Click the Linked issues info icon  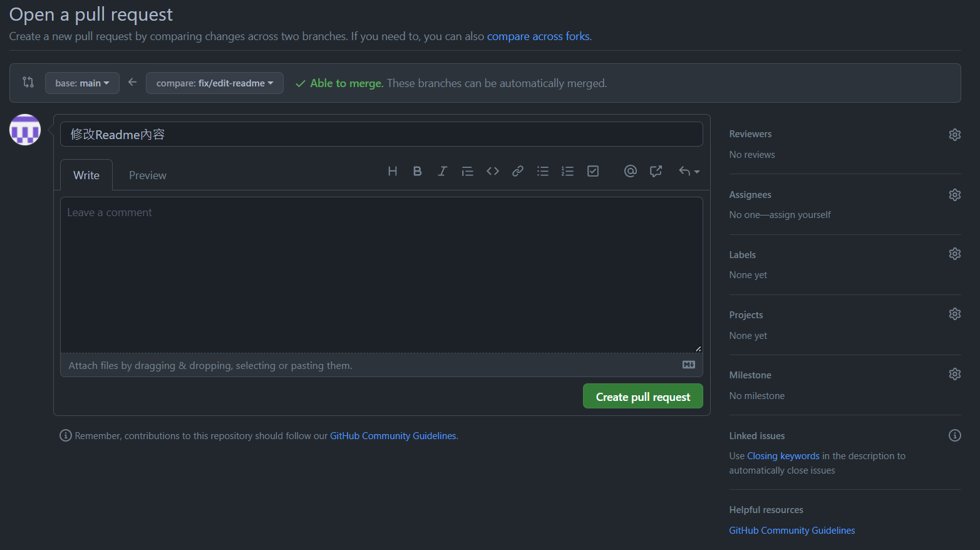click(954, 435)
